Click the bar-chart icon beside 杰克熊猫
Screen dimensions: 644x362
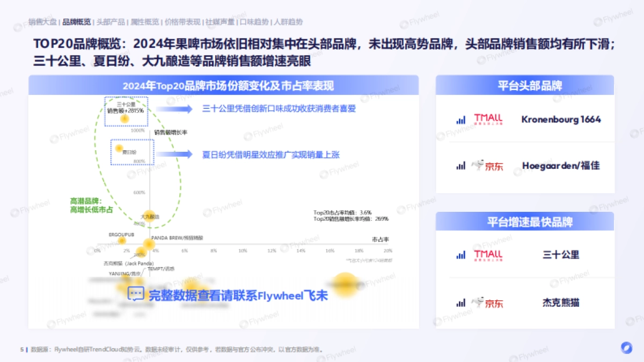pos(460,302)
